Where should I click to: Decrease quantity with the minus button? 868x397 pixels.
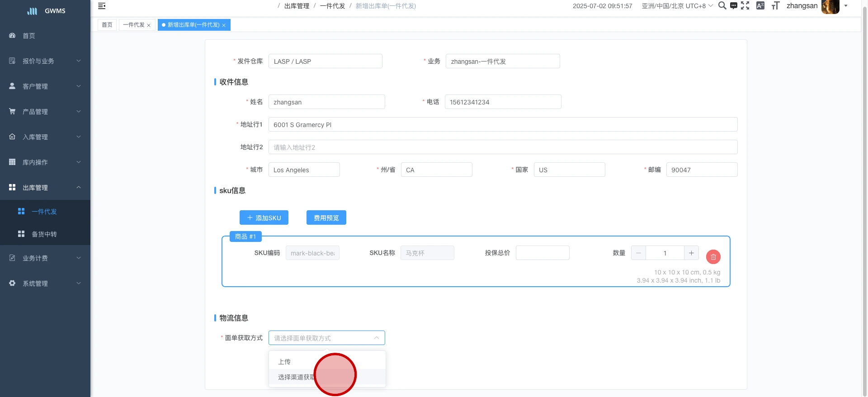pos(638,253)
